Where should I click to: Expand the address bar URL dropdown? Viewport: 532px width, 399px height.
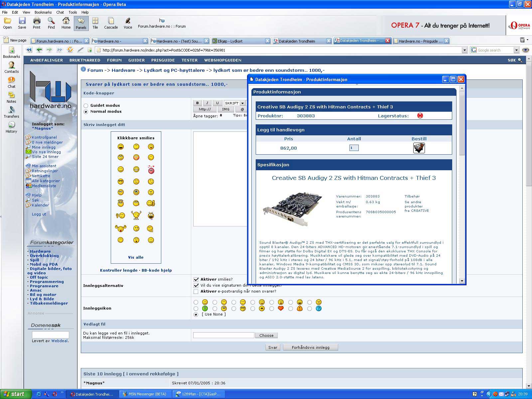465,50
